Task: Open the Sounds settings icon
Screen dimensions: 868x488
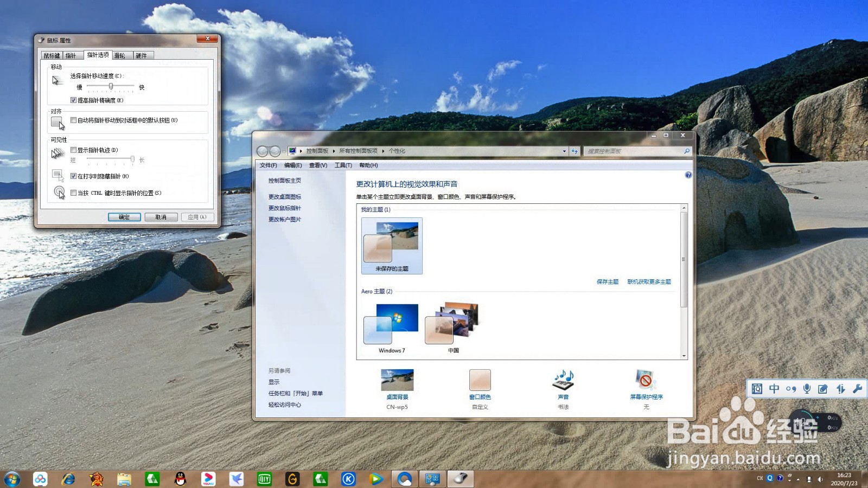Action: [563, 380]
